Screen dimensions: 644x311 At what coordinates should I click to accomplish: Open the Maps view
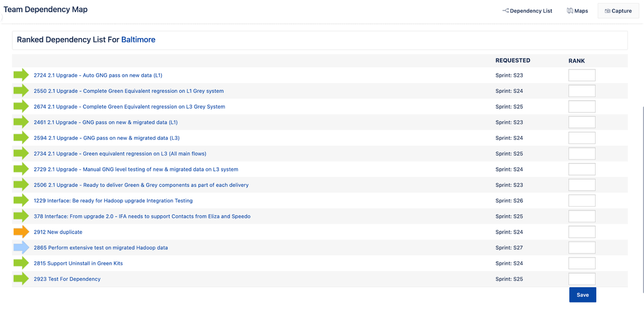[x=577, y=11]
